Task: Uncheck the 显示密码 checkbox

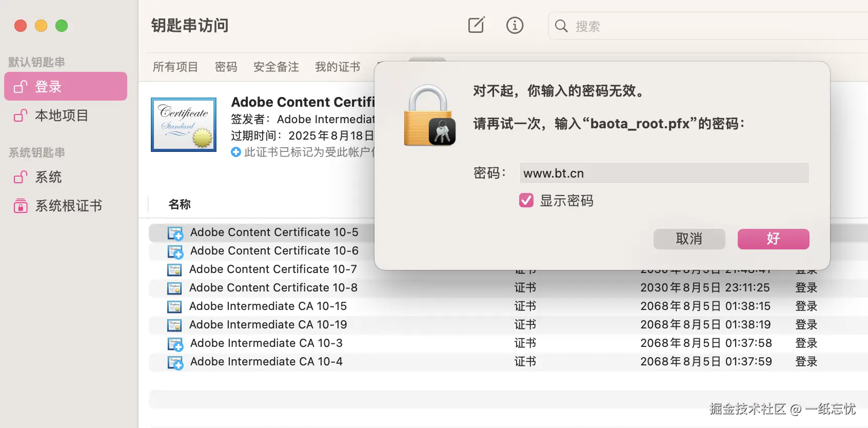Action: 526,200
